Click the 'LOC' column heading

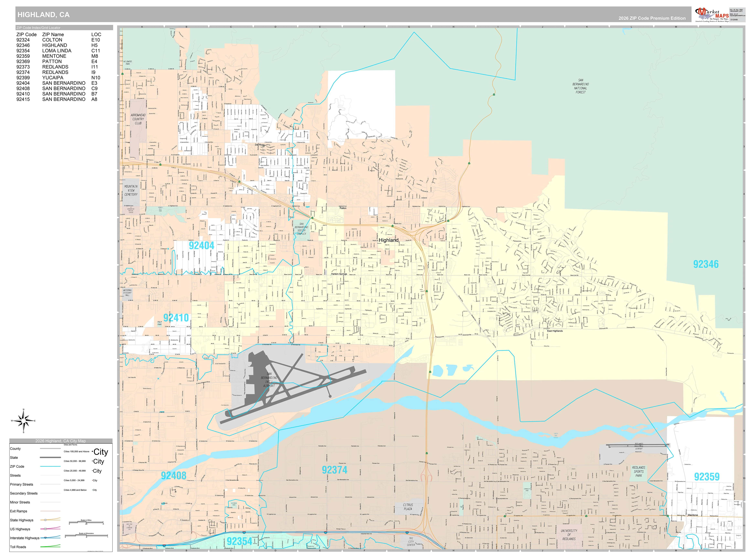tap(96, 35)
